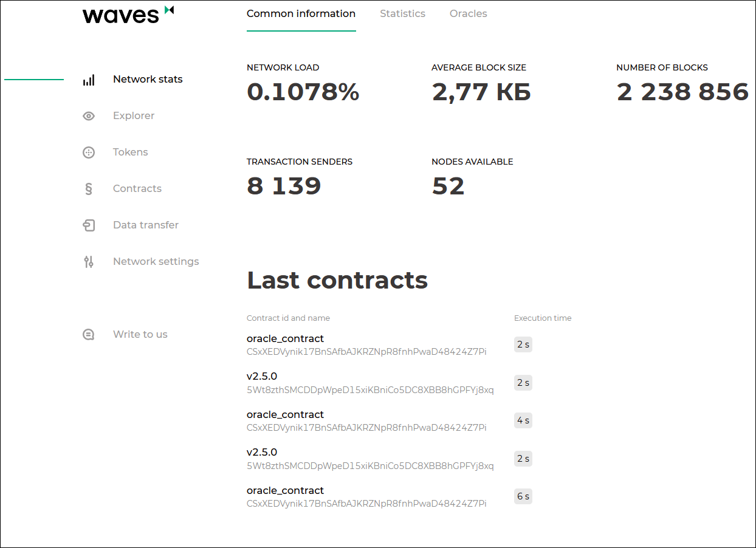Screen dimensions: 756x548
Task: Select the 6 s execution time badge
Action: (523, 496)
